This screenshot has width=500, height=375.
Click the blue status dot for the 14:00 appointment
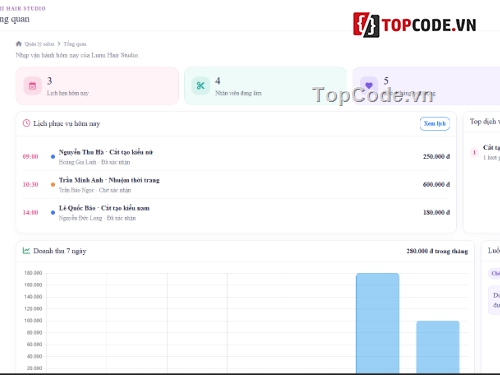pyautogui.click(x=53, y=212)
